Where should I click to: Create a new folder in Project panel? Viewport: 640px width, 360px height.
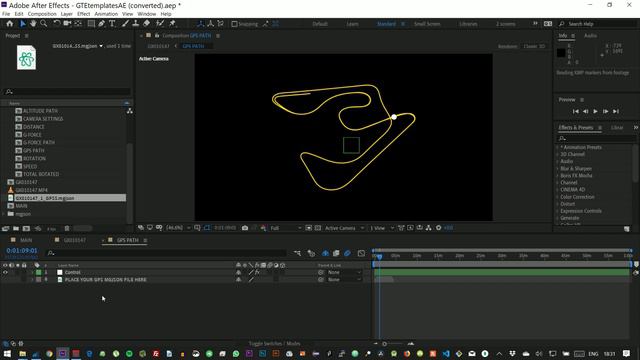tap(16, 229)
